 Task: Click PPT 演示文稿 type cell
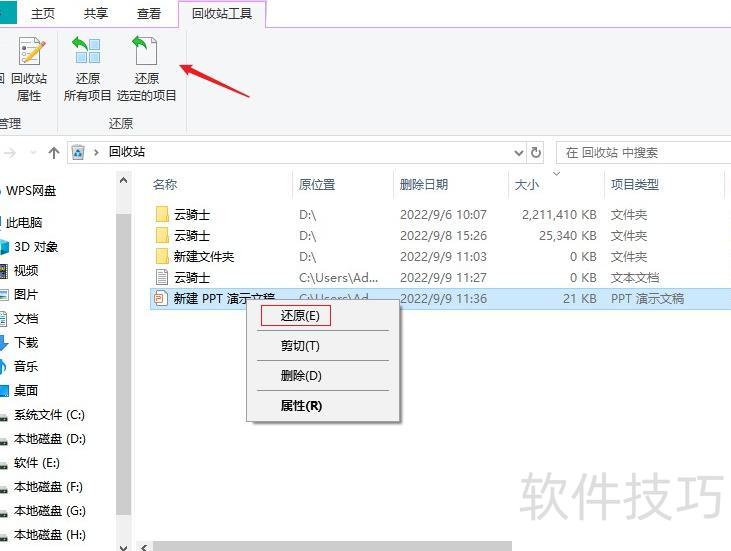click(647, 298)
